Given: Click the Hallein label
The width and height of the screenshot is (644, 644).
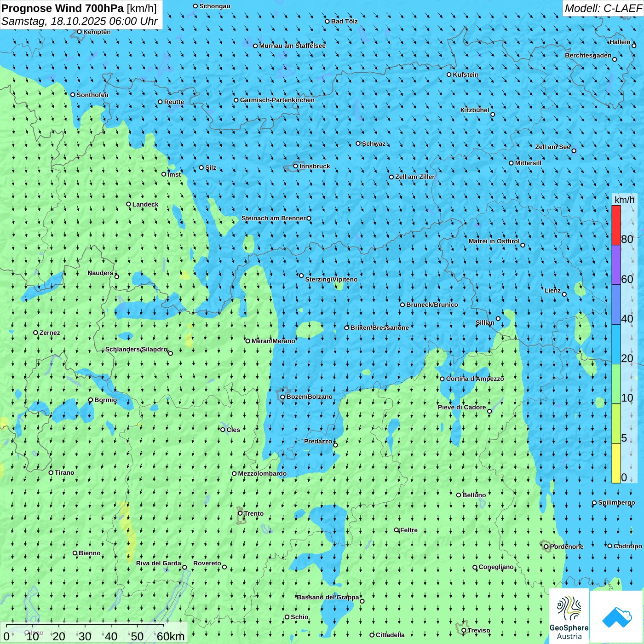Looking at the screenshot, I should click(x=620, y=42).
